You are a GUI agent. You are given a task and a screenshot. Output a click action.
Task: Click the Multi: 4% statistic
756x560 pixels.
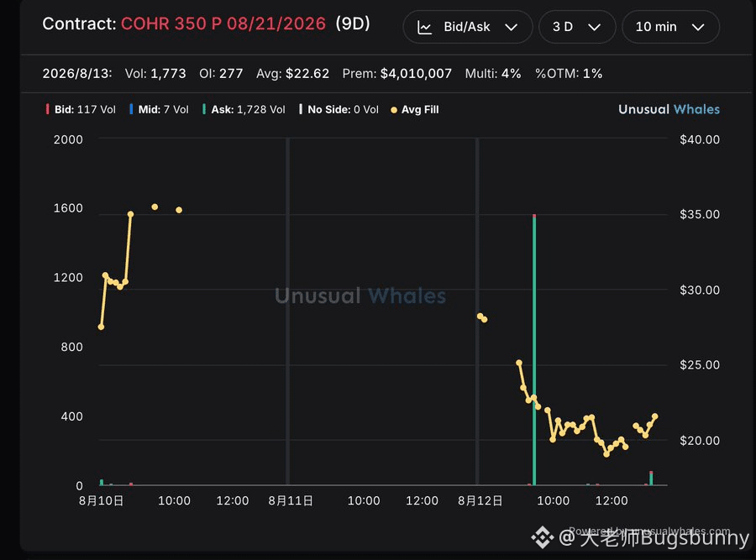(x=493, y=74)
